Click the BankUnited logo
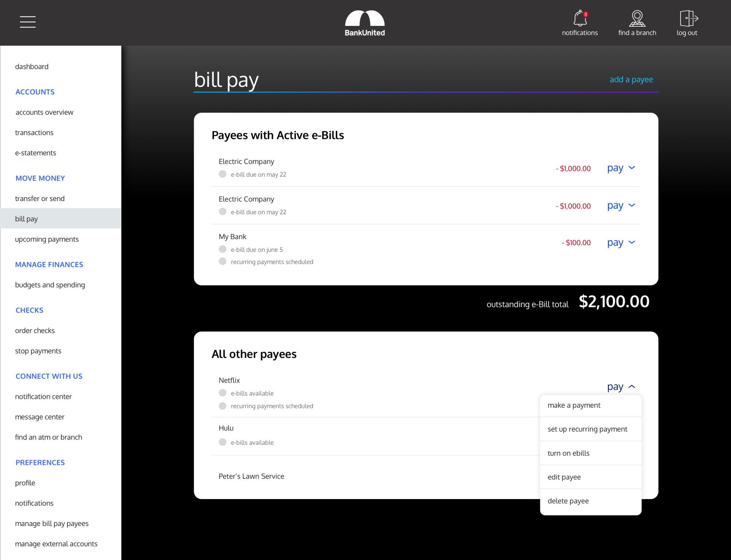 tap(365, 23)
